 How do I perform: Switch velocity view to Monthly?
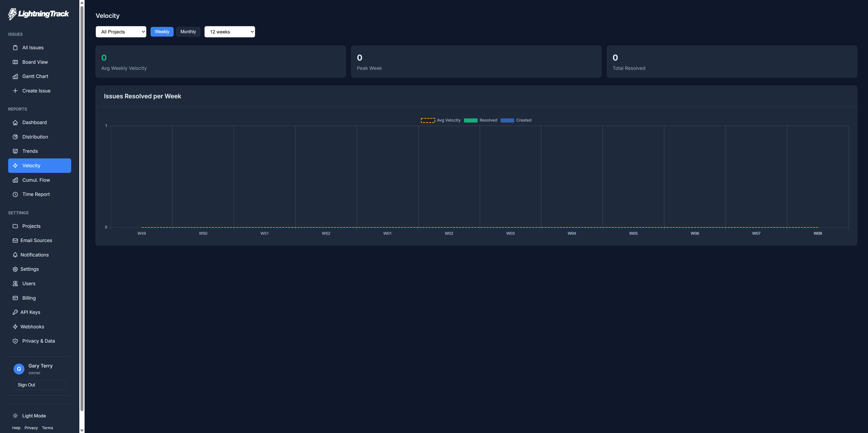pos(188,32)
